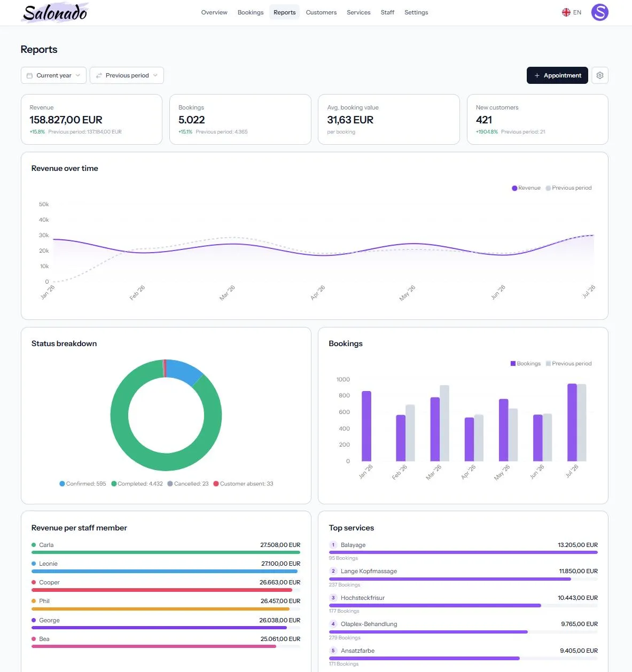Click compare arrows icon in Previous period selector

[x=99, y=75]
